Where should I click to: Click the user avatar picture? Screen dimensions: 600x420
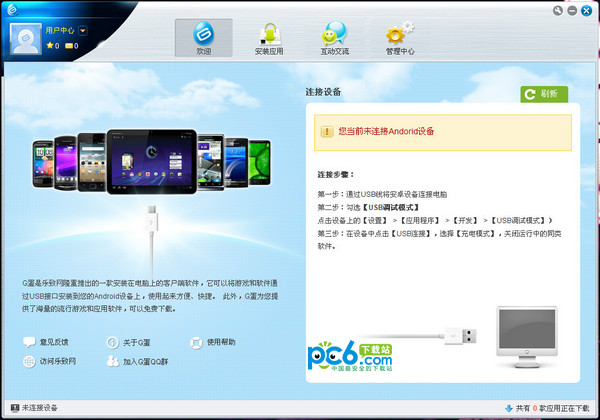pyautogui.click(x=26, y=37)
